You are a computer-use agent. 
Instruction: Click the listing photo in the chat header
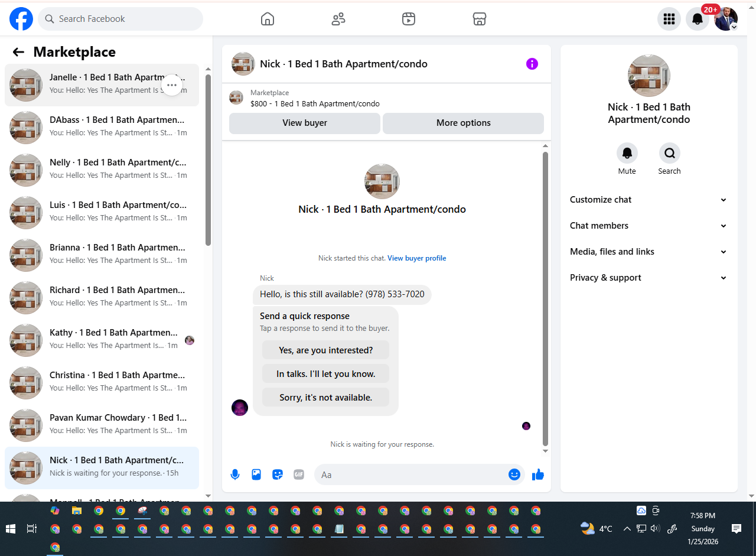point(243,64)
